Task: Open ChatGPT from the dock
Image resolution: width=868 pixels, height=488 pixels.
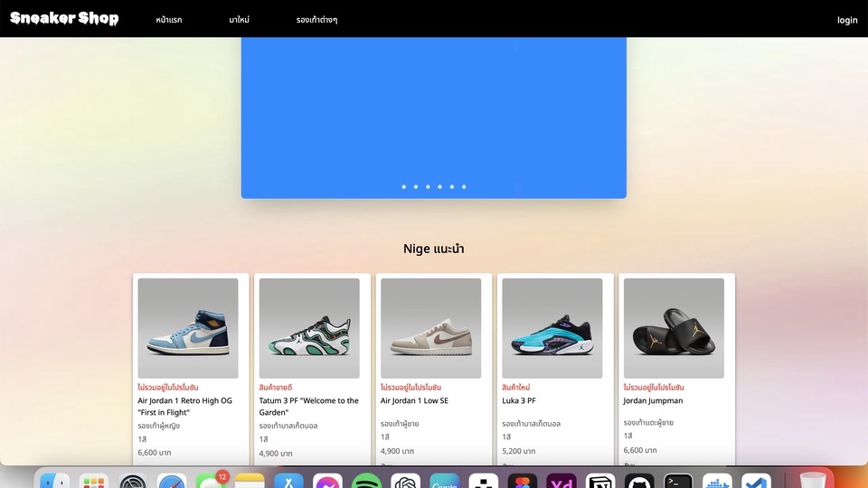Action: [x=406, y=480]
